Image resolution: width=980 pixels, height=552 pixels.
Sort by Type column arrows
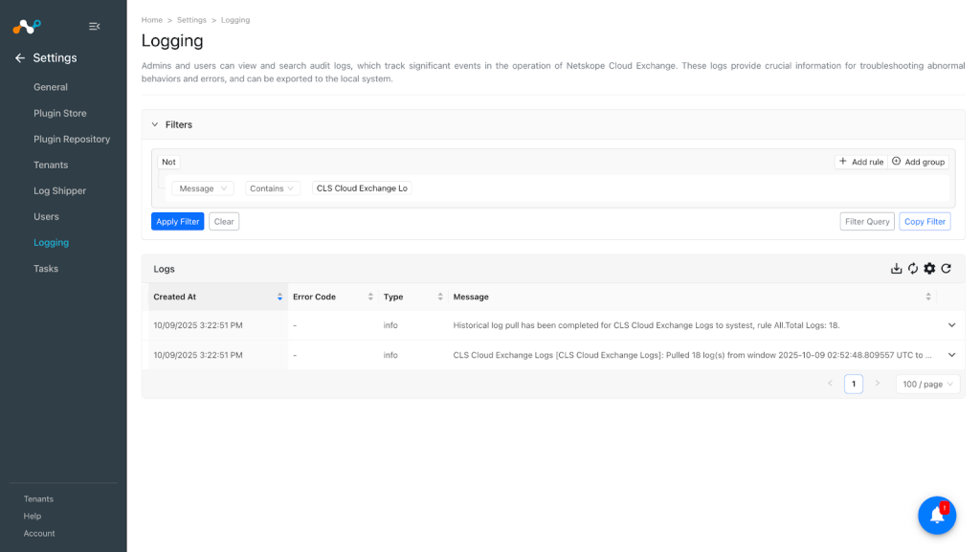[440, 298]
